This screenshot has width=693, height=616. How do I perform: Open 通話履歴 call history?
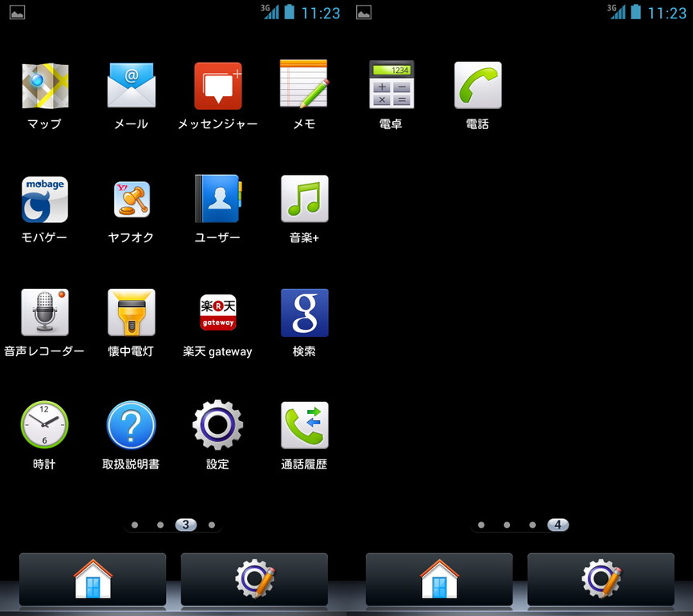(x=305, y=425)
